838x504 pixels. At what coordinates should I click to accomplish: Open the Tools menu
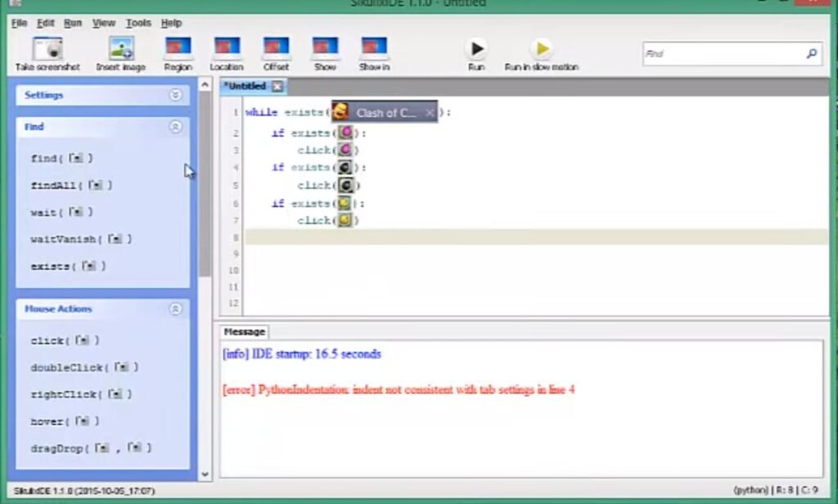click(x=137, y=23)
